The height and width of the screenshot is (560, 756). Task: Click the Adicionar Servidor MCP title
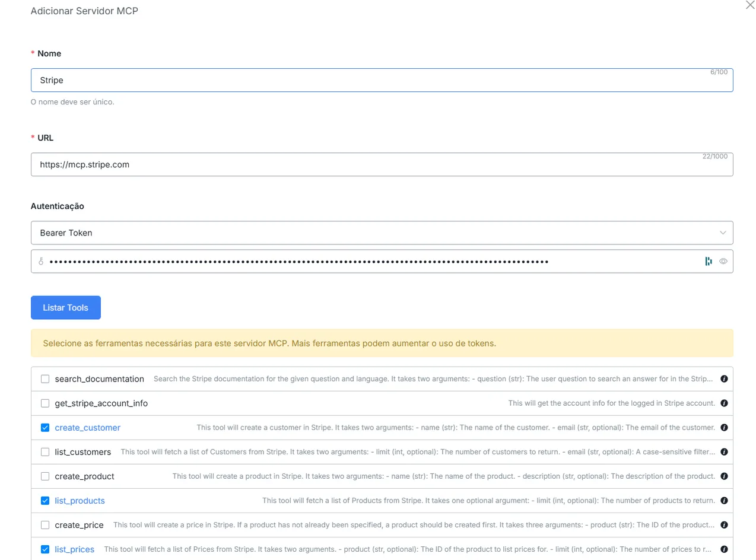point(84,11)
